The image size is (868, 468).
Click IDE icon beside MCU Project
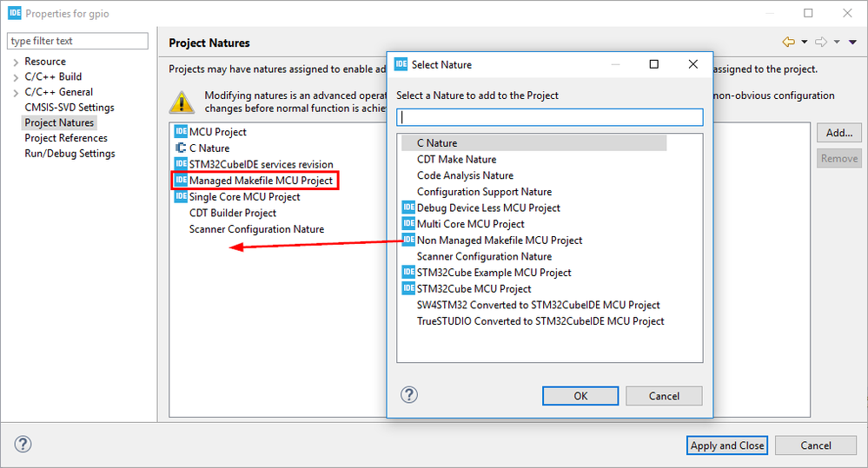pyautogui.click(x=181, y=131)
